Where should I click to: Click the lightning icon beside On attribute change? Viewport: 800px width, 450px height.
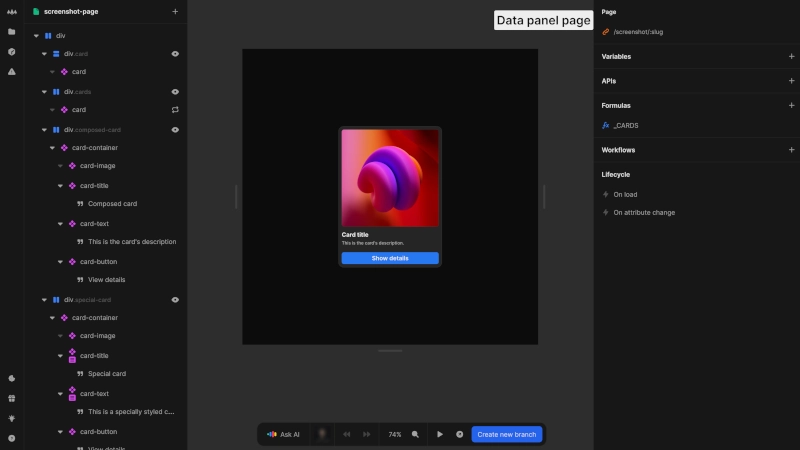[606, 212]
